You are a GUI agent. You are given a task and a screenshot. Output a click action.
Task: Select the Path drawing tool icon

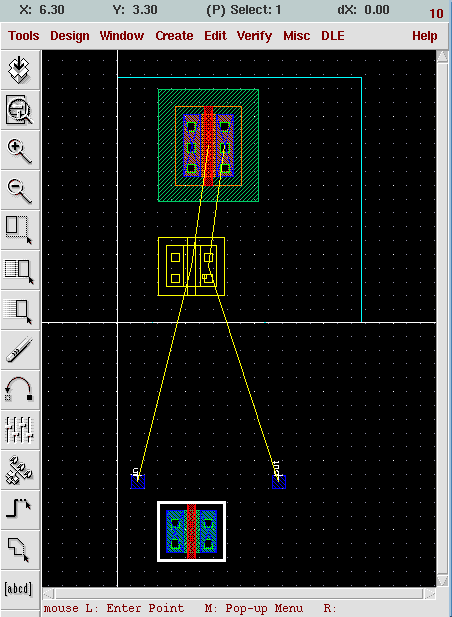point(20,510)
